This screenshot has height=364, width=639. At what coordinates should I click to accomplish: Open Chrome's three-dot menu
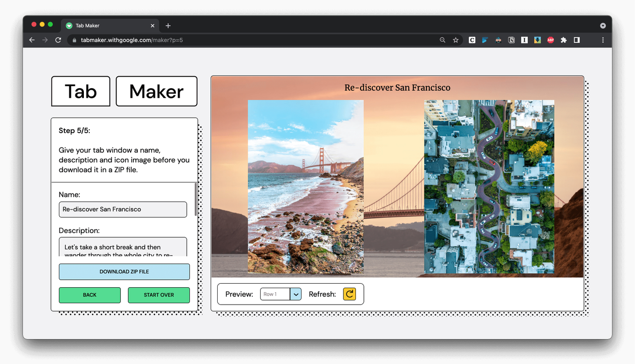click(x=603, y=40)
